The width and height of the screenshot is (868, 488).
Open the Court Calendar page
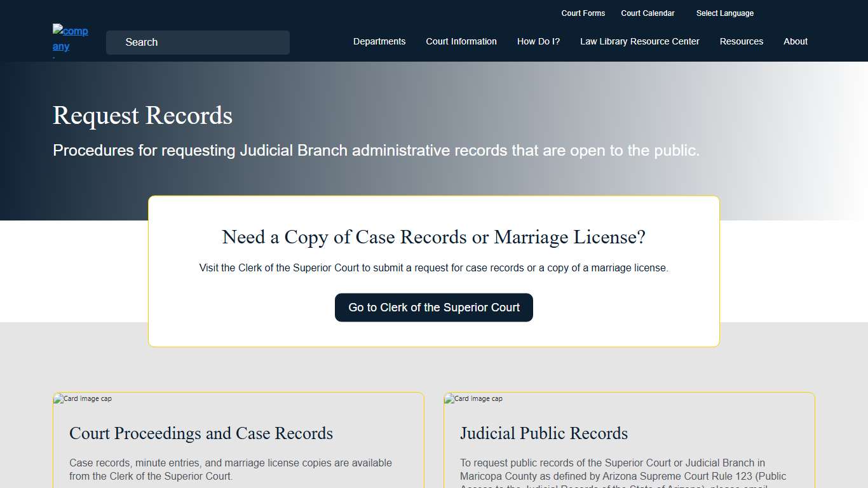click(648, 13)
